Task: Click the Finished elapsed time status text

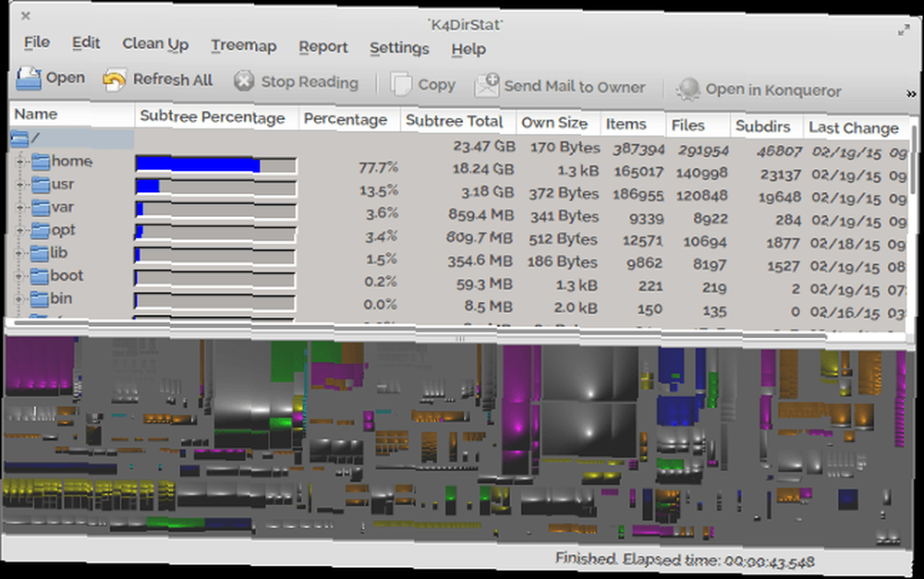Action: point(685,560)
